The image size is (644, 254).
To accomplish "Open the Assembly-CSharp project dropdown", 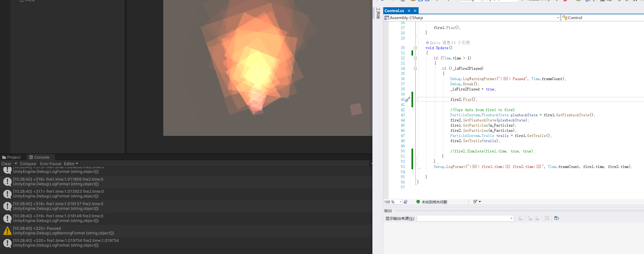I will click(558, 18).
